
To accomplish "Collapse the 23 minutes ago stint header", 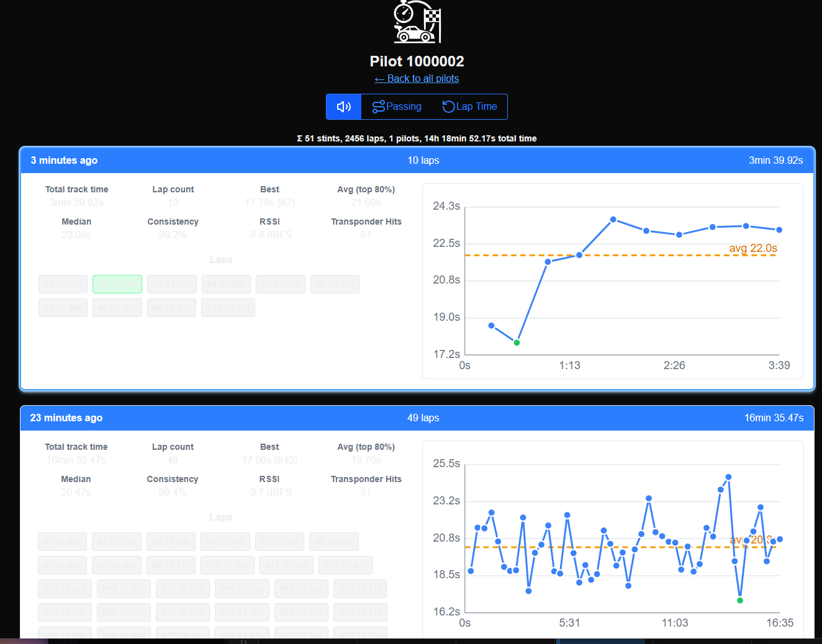I will coord(66,418).
